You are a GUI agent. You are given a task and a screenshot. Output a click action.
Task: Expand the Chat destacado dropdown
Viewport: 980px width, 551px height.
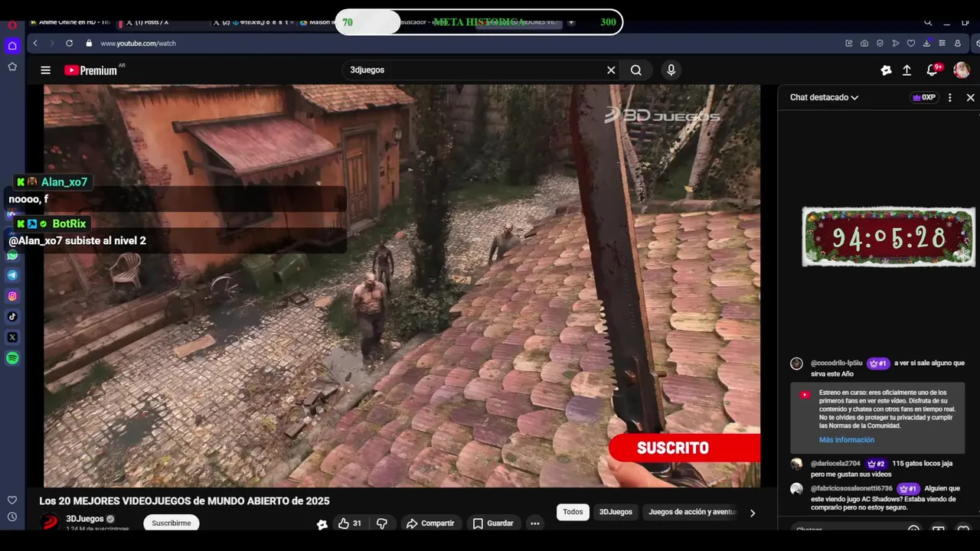tap(824, 98)
